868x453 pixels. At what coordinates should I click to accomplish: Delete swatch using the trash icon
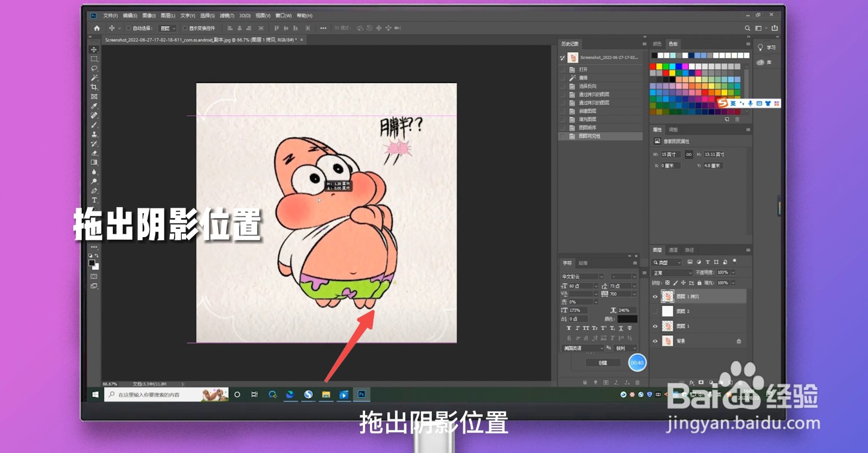click(x=737, y=119)
